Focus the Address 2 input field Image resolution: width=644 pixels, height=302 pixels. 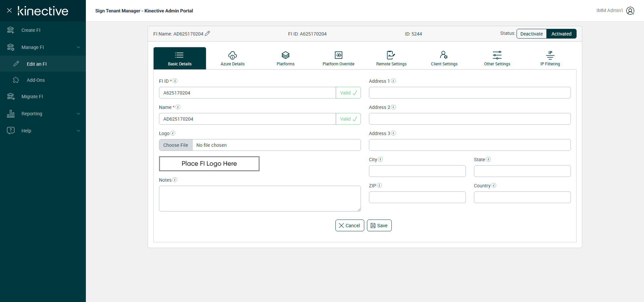(x=470, y=119)
